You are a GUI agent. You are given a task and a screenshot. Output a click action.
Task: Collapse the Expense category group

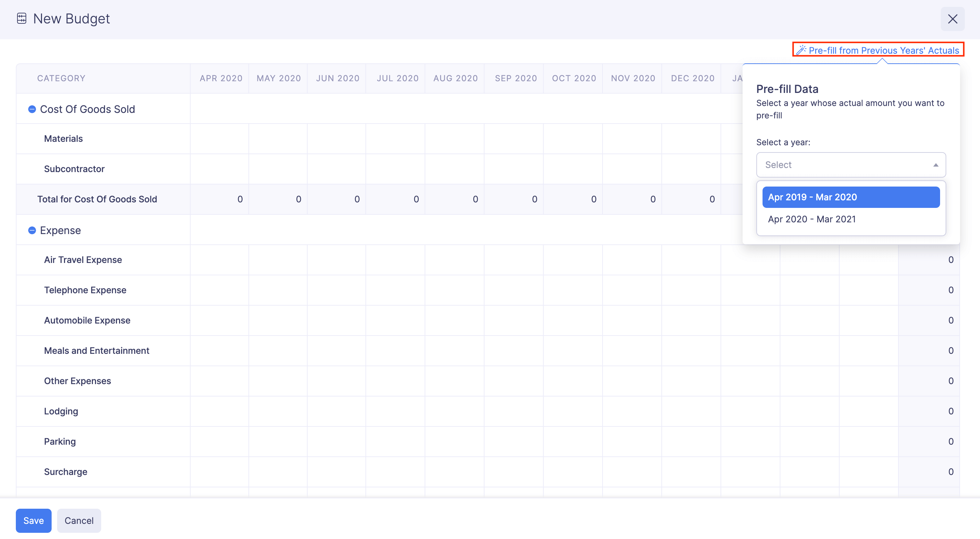coord(32,230)
